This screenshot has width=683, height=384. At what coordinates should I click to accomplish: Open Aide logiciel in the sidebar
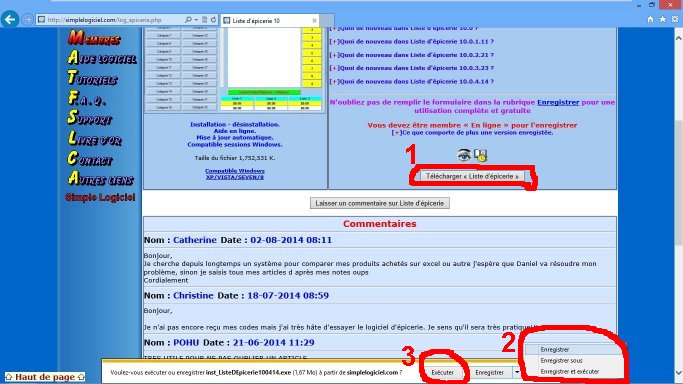click(102, 57)
